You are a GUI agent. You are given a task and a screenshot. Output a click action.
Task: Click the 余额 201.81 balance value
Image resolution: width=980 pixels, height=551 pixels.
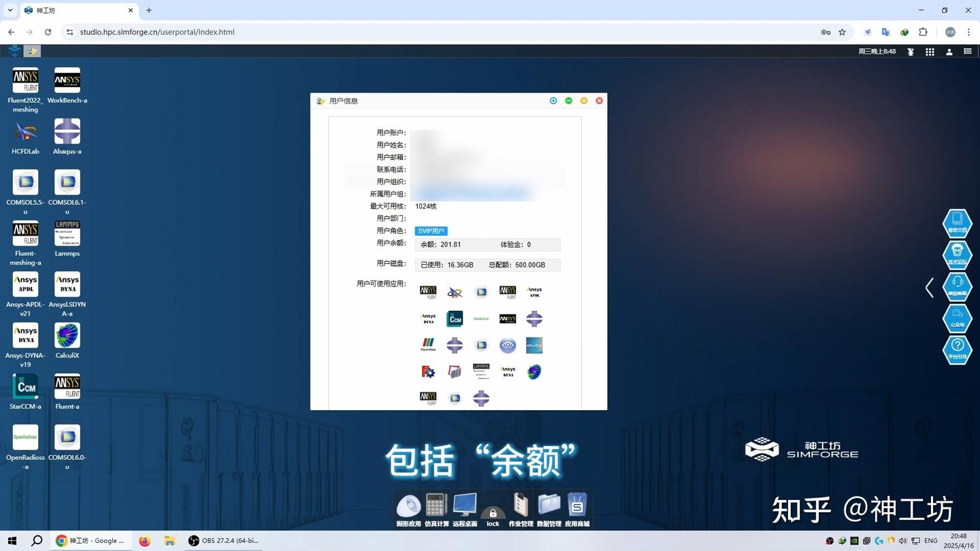441,245
